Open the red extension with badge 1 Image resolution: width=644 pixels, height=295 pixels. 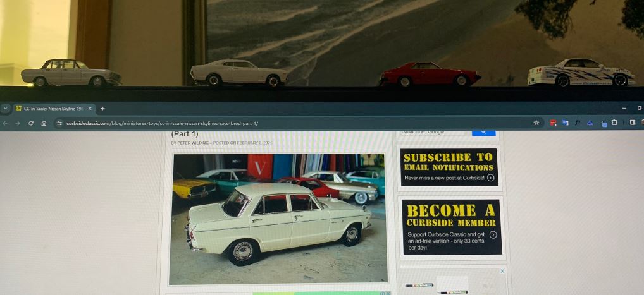[x=554, y=123]
